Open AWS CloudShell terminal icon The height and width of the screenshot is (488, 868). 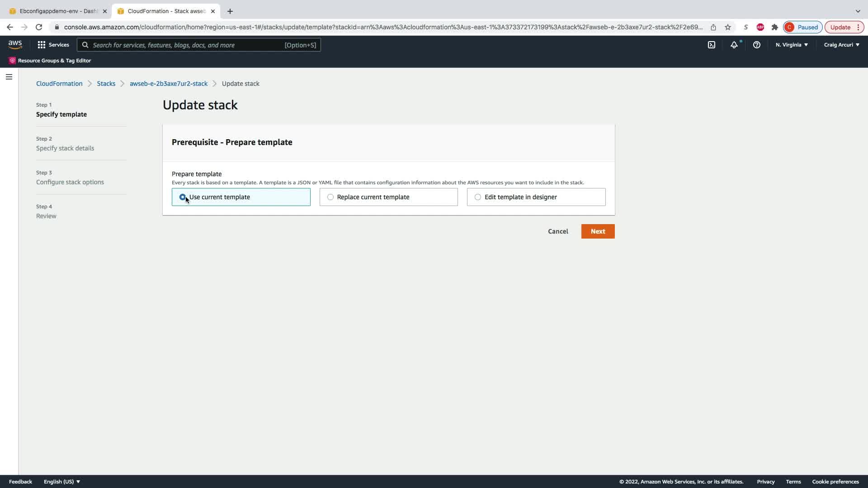tap(711, 45)
